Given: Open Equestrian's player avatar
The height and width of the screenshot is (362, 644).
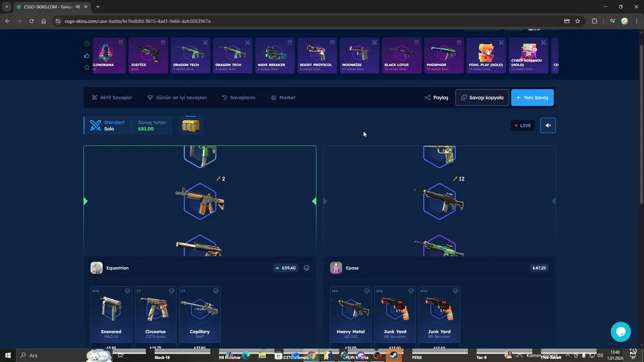Looking at the screenshot, I should [97, 268].
